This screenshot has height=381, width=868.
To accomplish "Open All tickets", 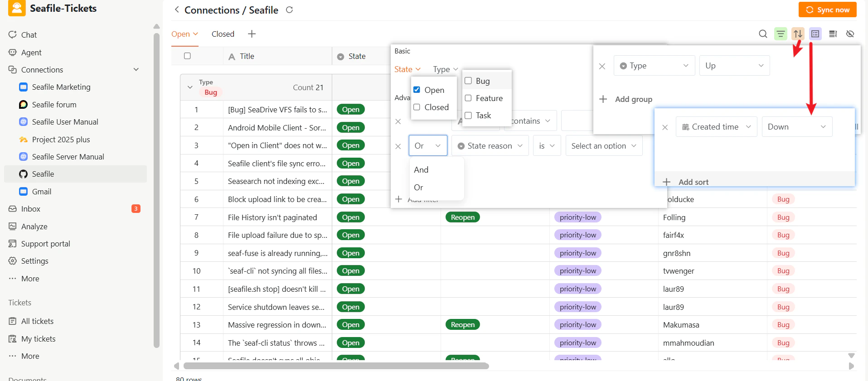I will [37, 321].
